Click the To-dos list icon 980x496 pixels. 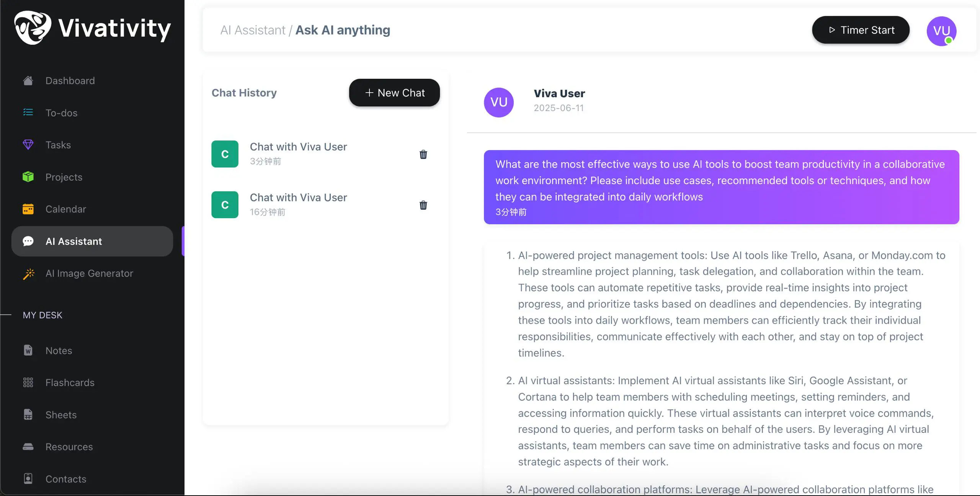coord(28,113)
